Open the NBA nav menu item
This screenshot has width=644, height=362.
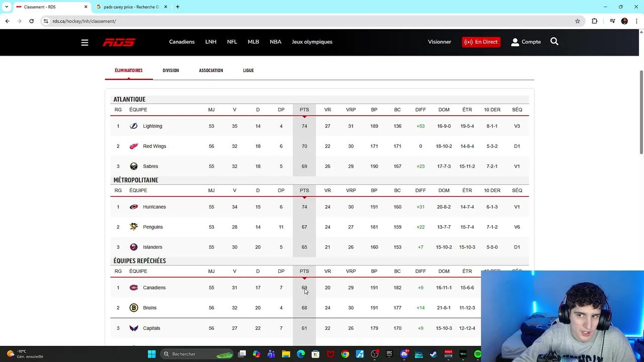click(x=275, y=42)
